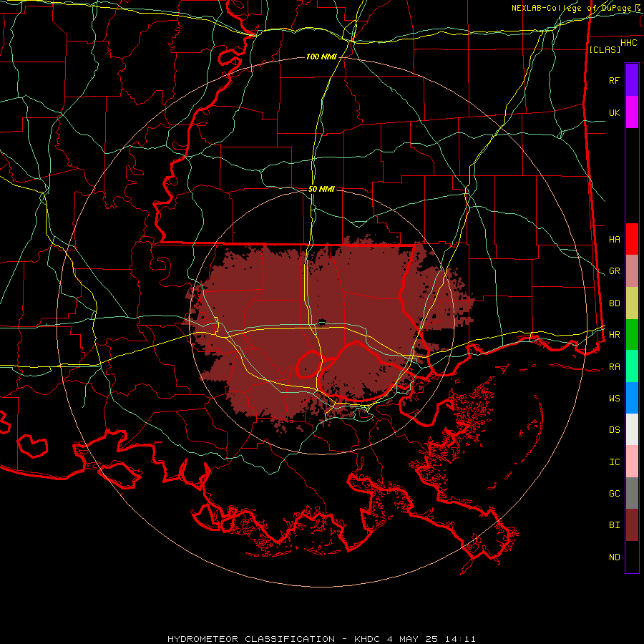Click the UK magenta legend swatch

[632, 112]
